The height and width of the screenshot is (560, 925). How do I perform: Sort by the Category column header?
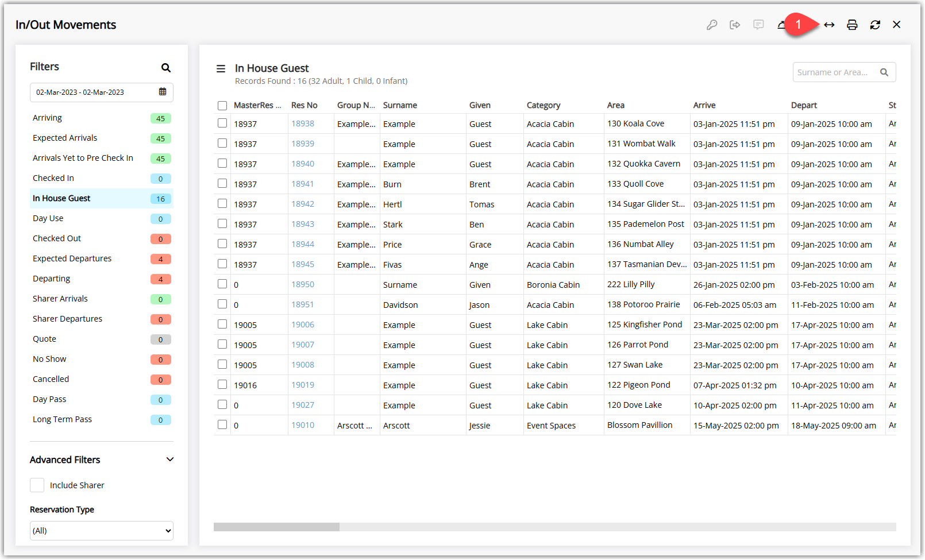pos(544,105)
